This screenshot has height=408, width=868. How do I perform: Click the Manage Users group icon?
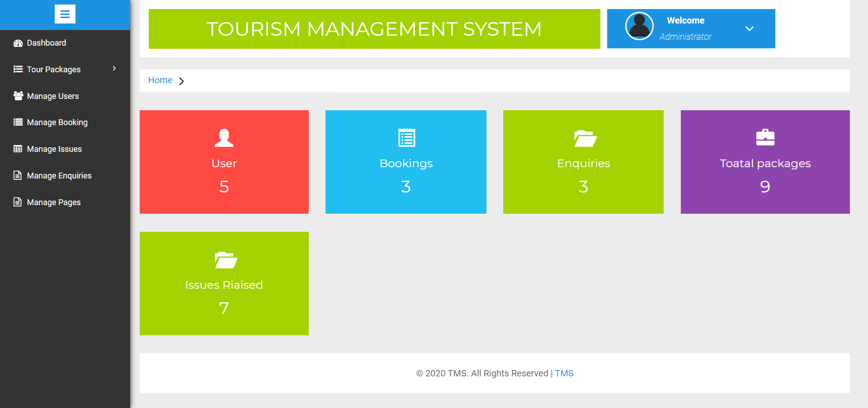tap(18, 96)
